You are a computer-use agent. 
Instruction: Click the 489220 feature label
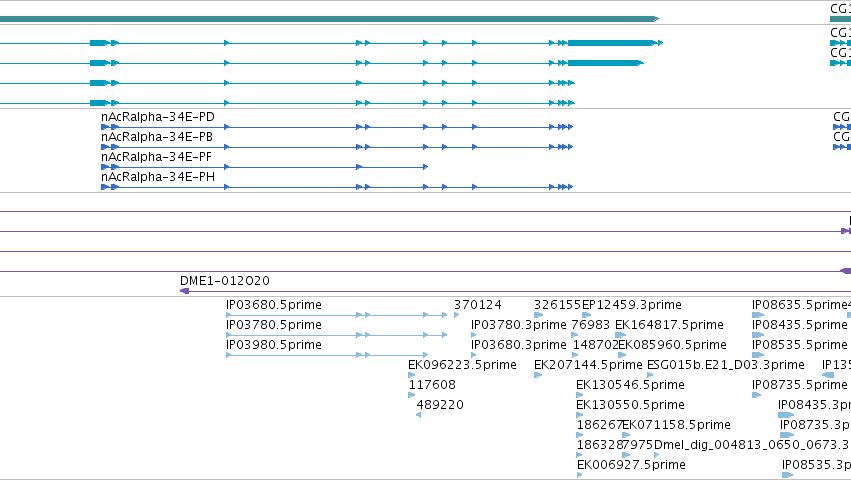(x=440, y=405)
